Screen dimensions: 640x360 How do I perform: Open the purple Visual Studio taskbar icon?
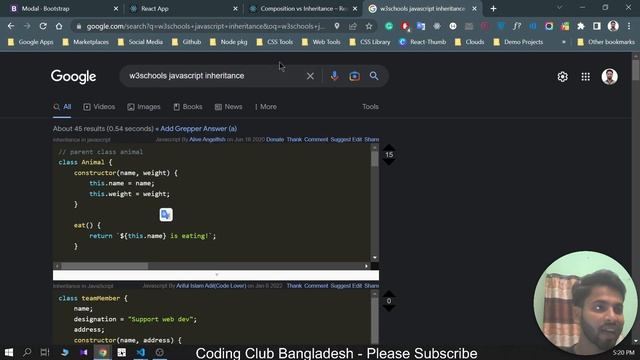click(x=84, y=352)
